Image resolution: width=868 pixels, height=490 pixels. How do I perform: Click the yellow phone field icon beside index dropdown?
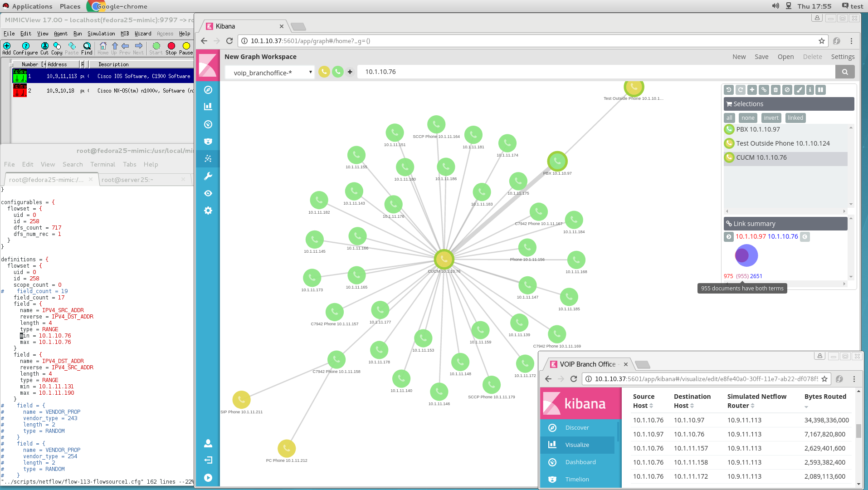(324, 72)
